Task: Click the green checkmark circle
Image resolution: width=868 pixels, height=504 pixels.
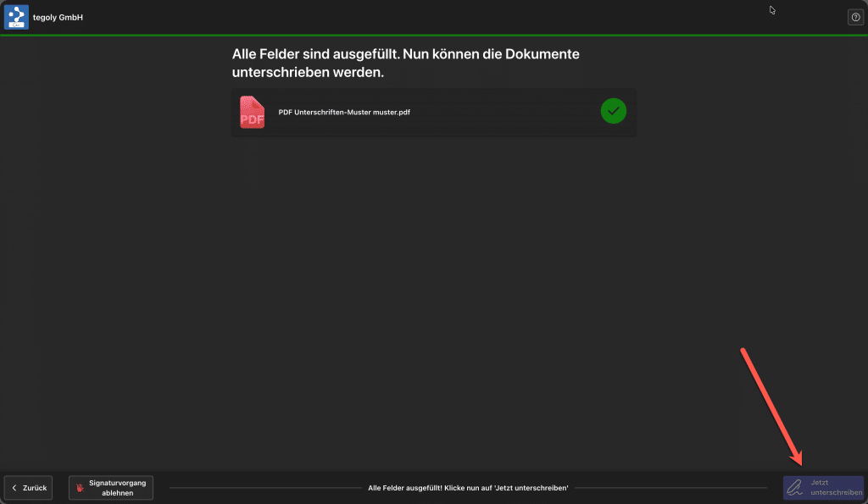Action: pos(614,111)
